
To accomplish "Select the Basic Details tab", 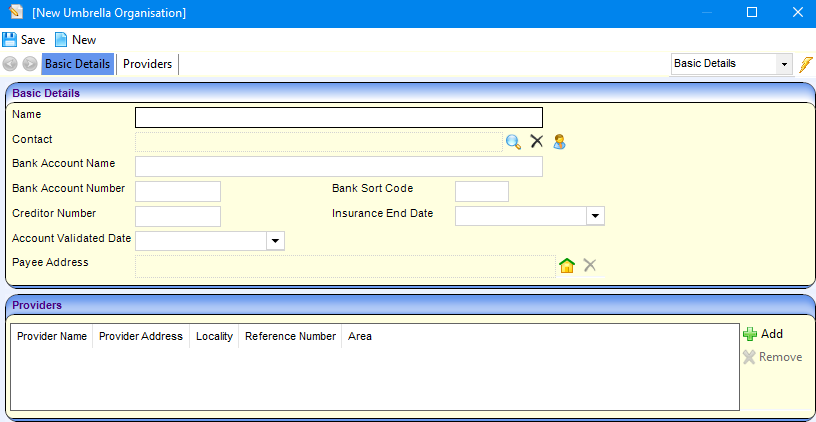I will pyautogui.click(x=78, y=64).
